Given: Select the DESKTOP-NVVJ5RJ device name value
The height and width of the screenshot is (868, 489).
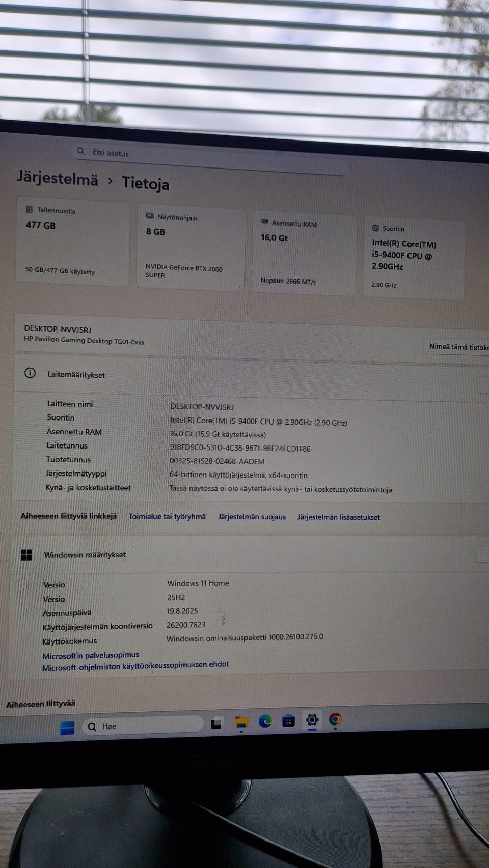Looking at the screenshot, I should 202,407.
